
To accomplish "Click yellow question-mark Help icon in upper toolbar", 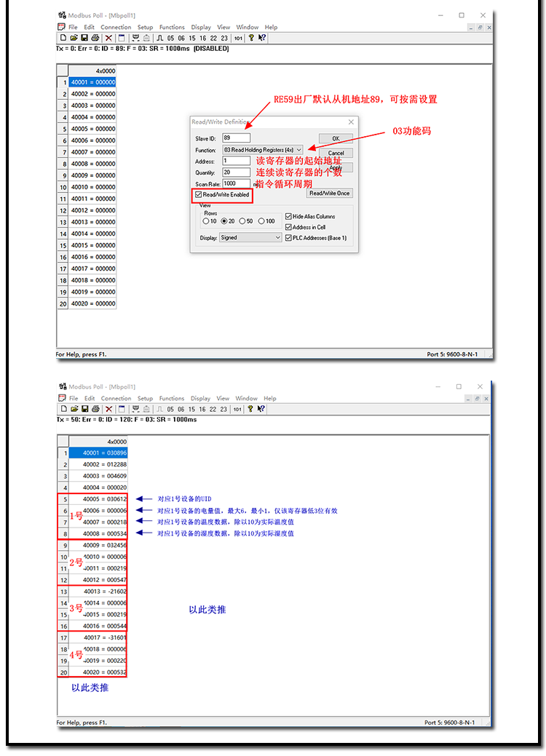I will (x=251, y=38).
